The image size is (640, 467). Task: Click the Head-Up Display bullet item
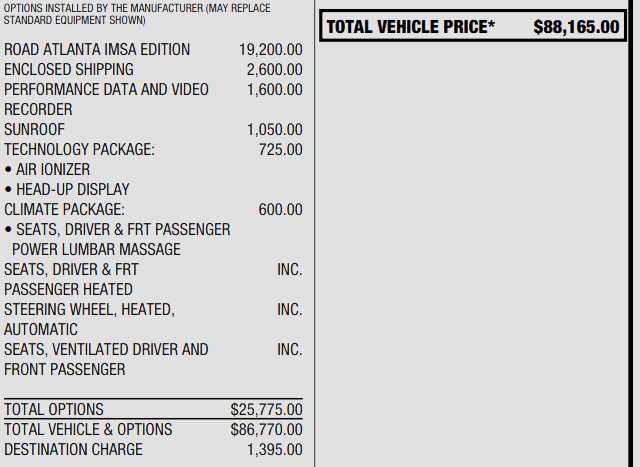click(72, 190)
